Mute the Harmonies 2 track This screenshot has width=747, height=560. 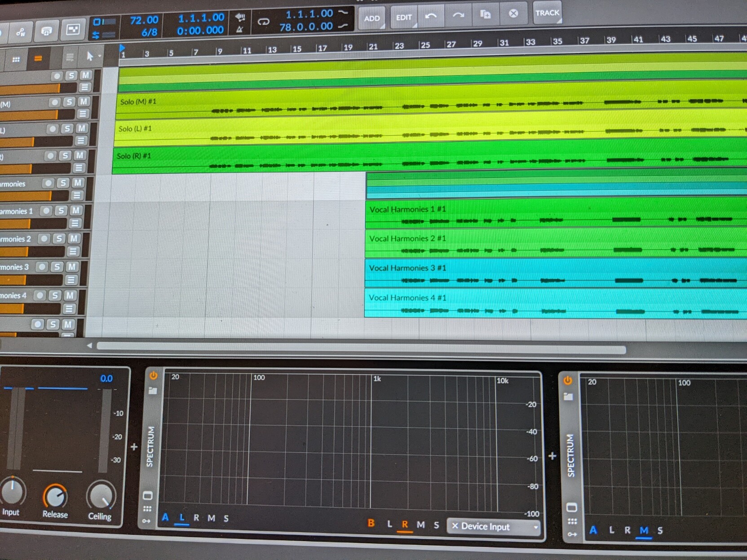pyautogui.click(x=74, y=238)
